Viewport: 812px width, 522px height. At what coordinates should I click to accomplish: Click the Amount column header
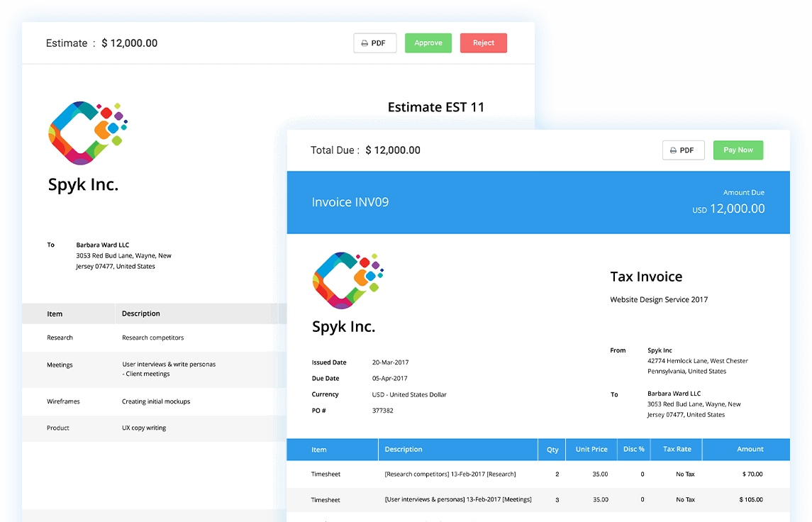click(x=750, y=450)
